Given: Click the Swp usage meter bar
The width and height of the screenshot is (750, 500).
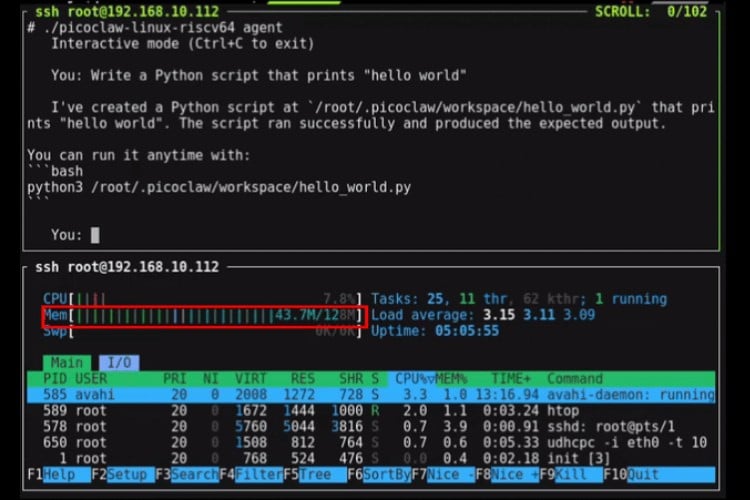Looking at the screenshot, I should 202,331.
